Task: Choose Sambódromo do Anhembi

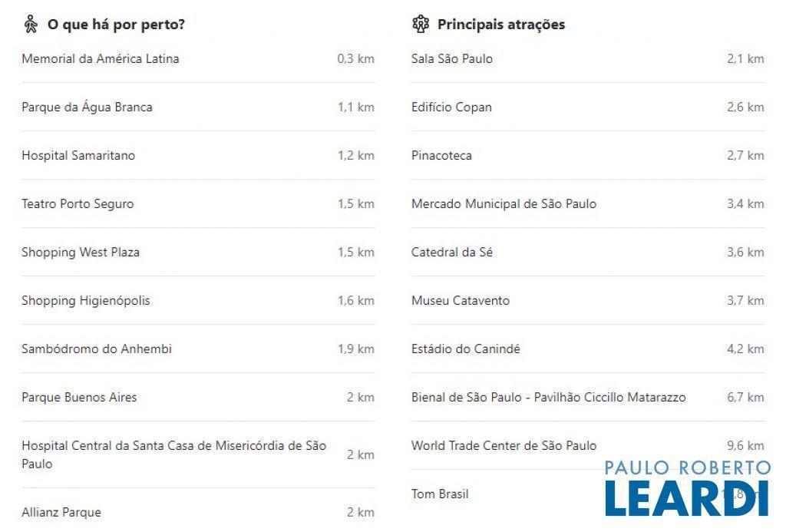Action: coord(97,349)
